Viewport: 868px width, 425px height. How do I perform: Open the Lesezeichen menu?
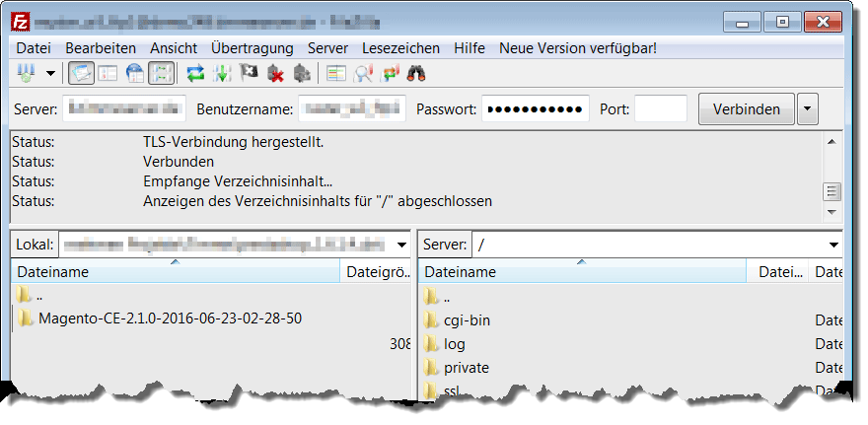pyautogui.click(x=400, y=48)
